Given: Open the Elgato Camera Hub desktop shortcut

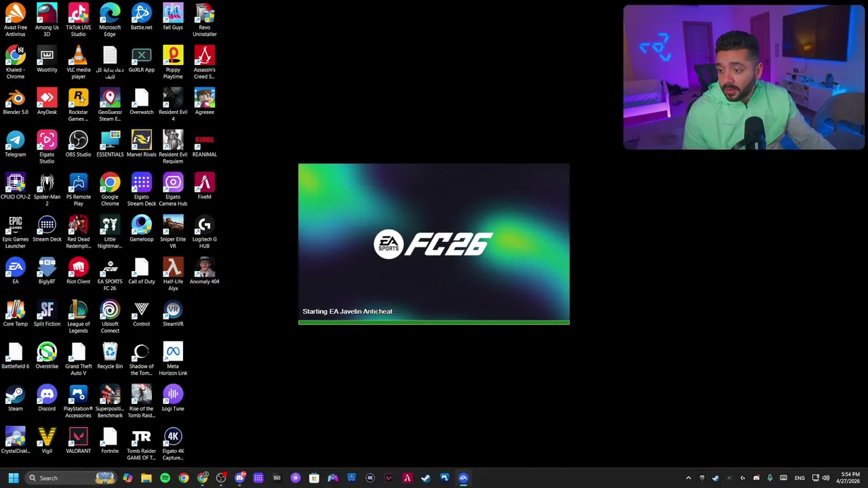Looking at the screenshot, I should pos(173,190).
